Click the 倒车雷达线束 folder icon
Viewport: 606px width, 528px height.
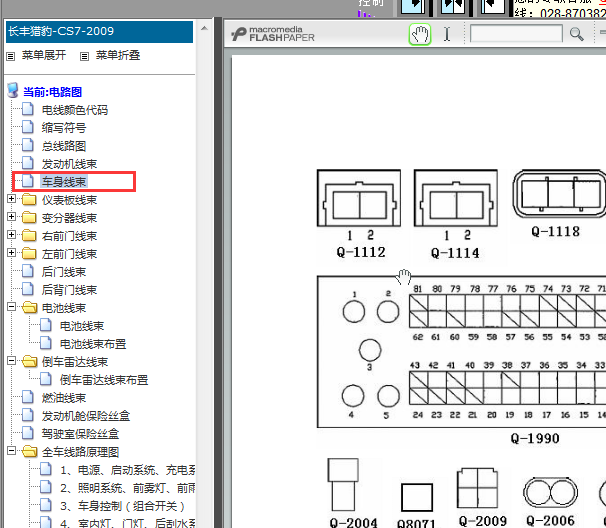point(29,362)
